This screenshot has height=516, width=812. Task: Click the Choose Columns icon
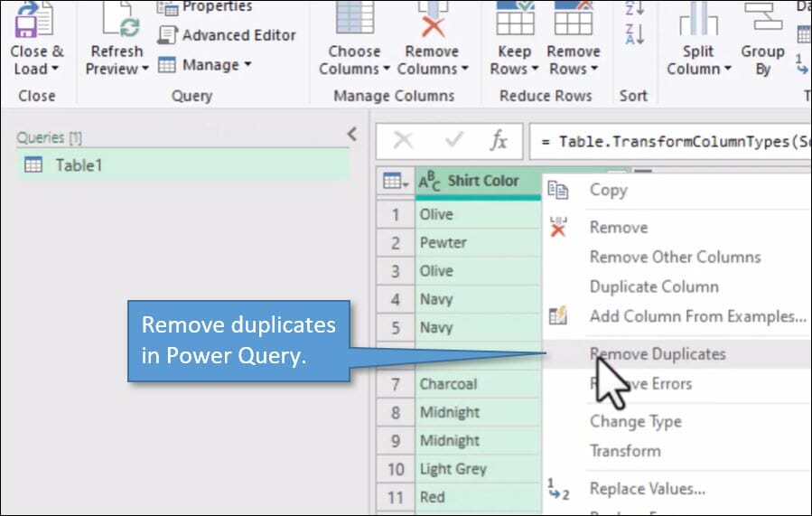click(354, 20)
